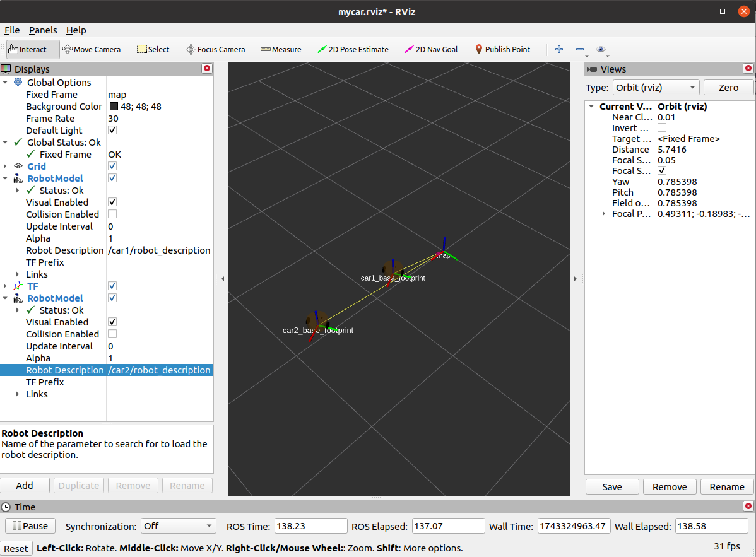Activate the Move Camera tool
The height and width of the screenshot is (557, 756).
click(x=92, y=50)
